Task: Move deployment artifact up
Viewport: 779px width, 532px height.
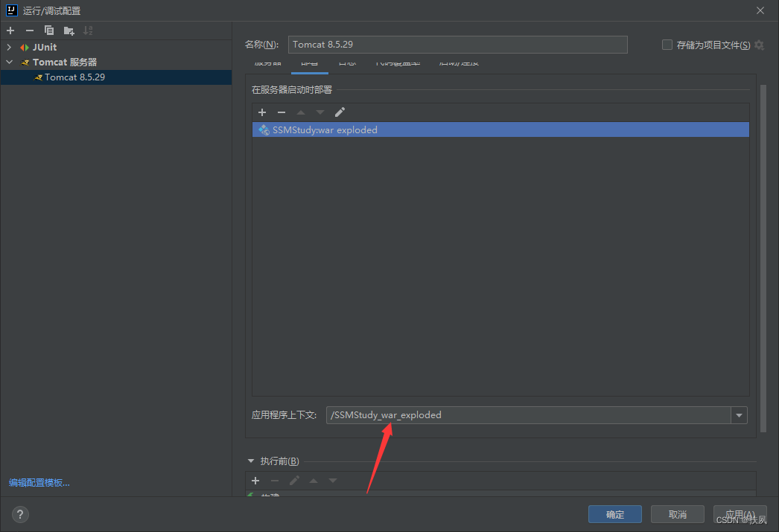Action: tap(301, 112)
